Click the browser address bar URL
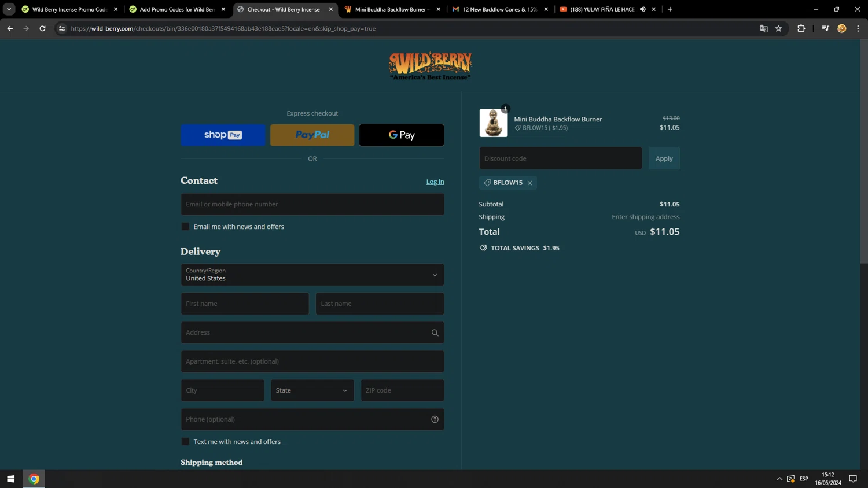868x488 pixels. tap(223, 28)
